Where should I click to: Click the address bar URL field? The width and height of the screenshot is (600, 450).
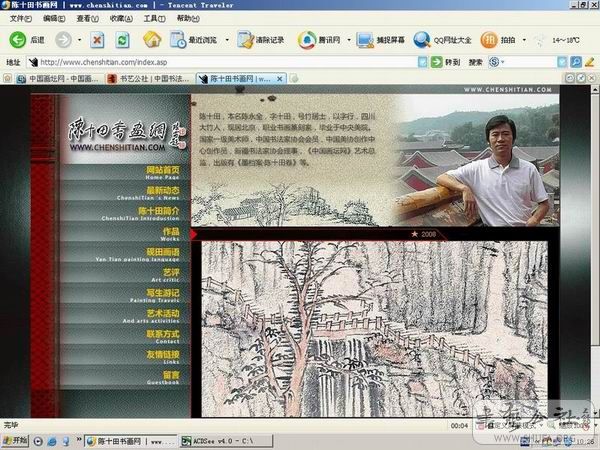click(x=222, y=62)
